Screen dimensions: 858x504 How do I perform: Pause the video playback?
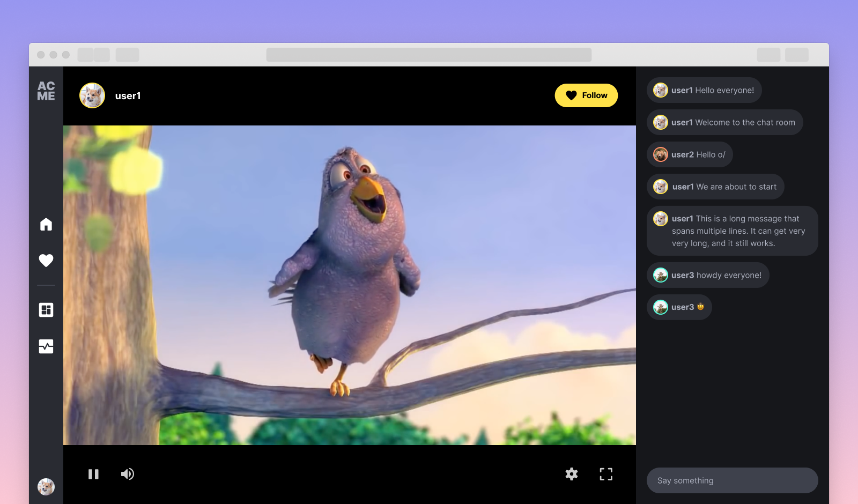[94, 474]
